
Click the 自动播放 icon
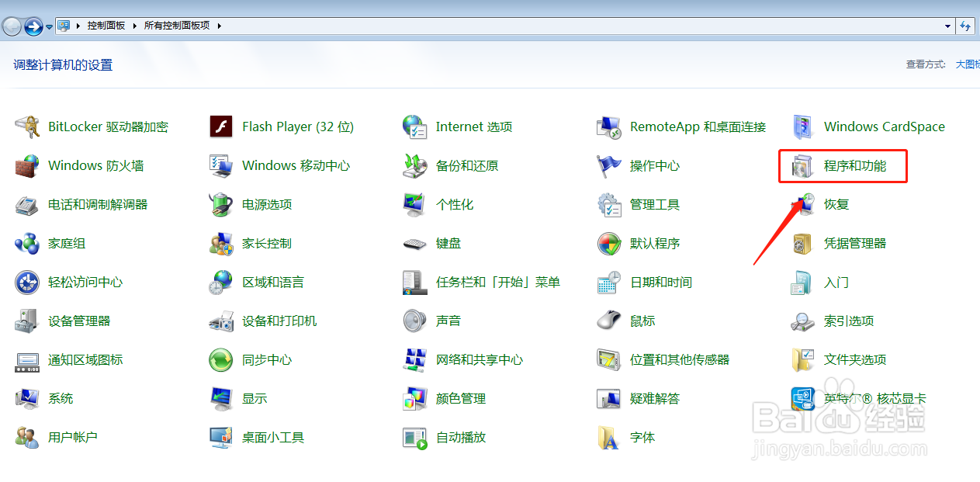click(415, 437)
